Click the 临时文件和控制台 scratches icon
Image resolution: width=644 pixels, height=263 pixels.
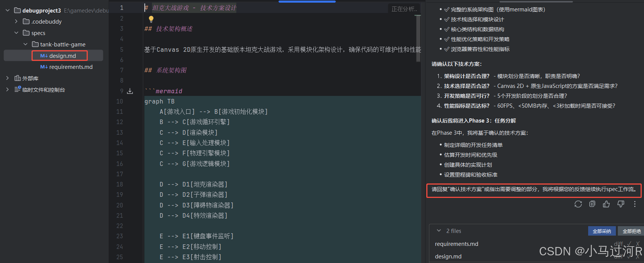click(17, 89)
